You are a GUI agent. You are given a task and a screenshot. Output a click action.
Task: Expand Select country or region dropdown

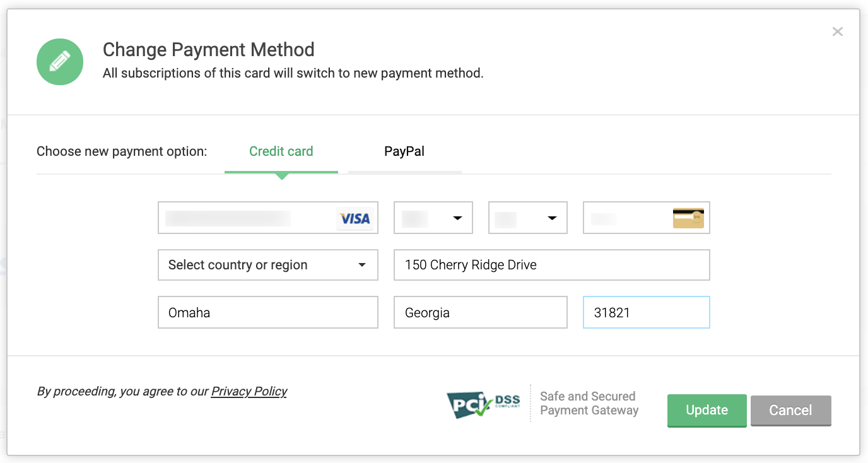pos(267,265)
